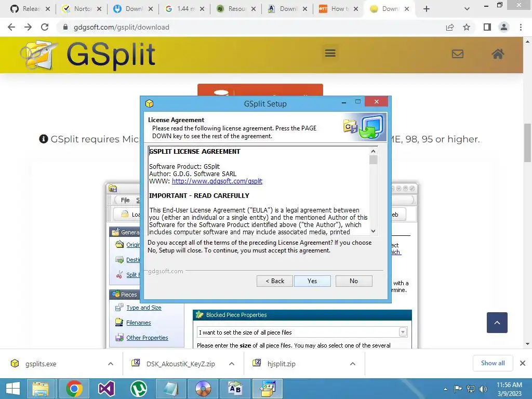The height and width of the screenshot is (399, 532).
Task: Launch Visual Studio from the taskbar
Action: coord(106,389)
